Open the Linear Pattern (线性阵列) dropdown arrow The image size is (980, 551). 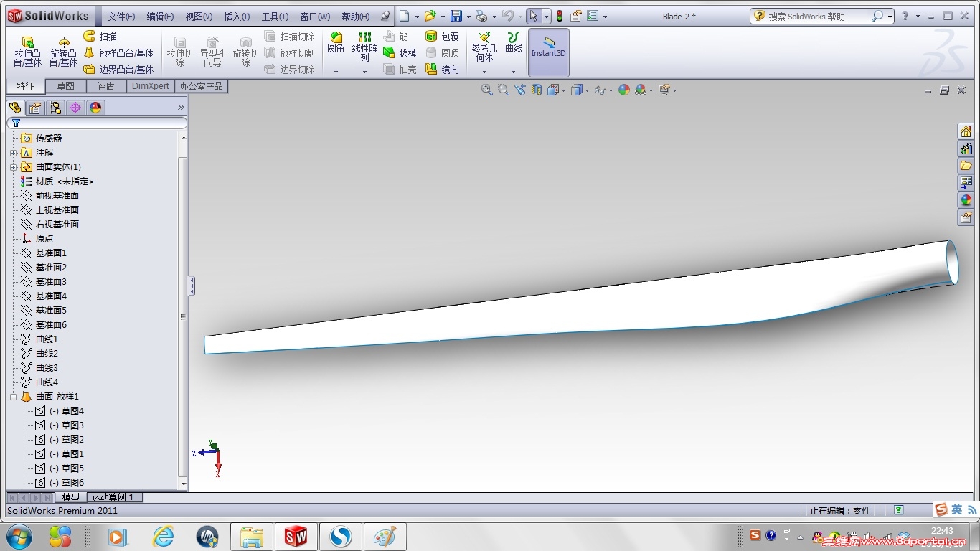(x=364, y=71)
